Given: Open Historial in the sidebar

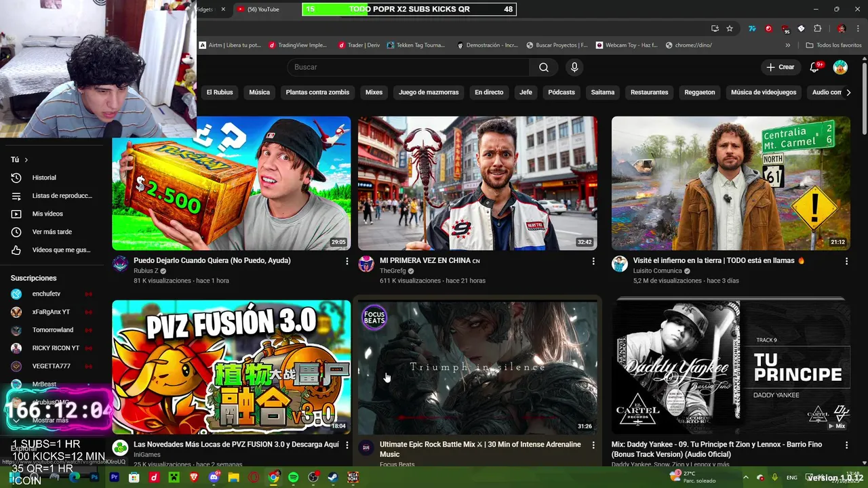Looking at the screenshot, I should [x=52, y=178].
